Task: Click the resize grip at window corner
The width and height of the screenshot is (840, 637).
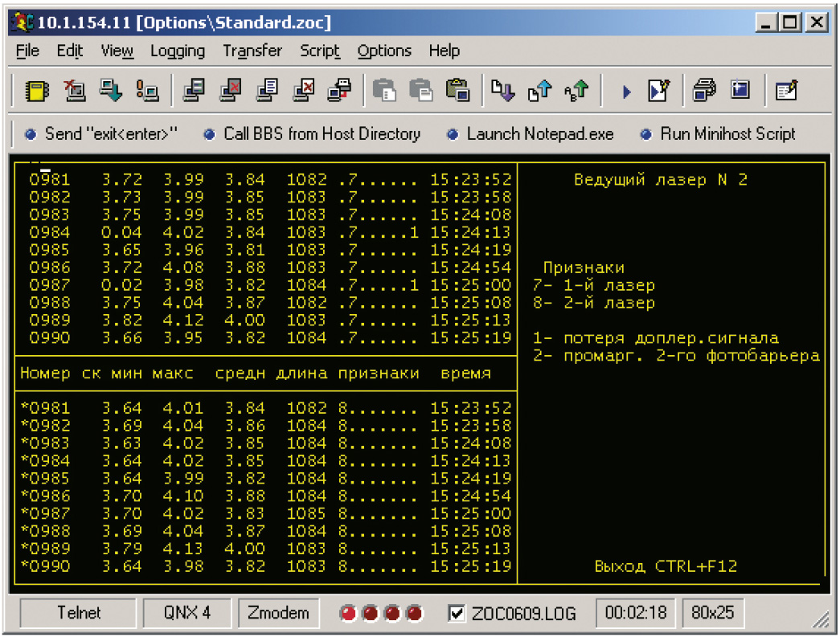Action: [820, 619]
